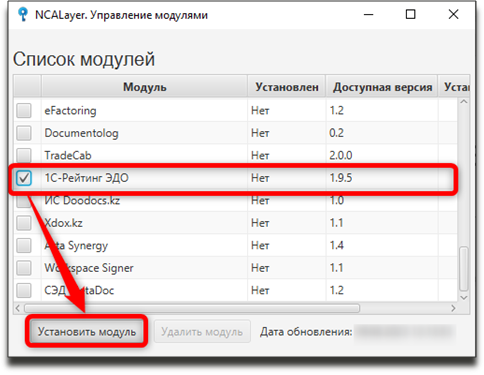Image resolution: width=484 pixels, height=375 pixels.
Task: Tick the eFactoring module checkbox
Action: point(24,110)
